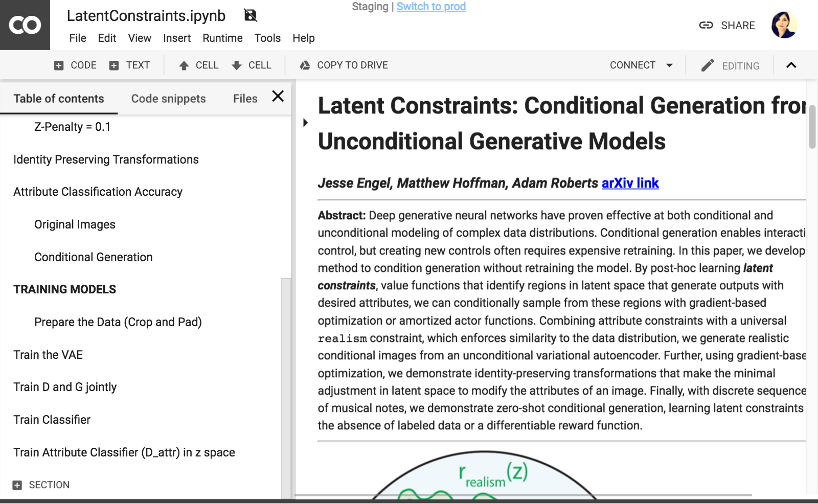818x504 pixels.
Task: Switch to the Code snippets tab
Action: 168,99
